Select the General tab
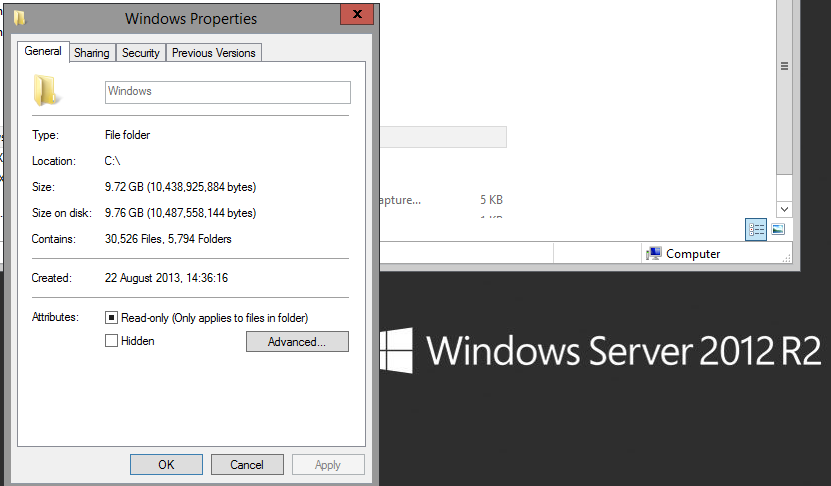 43,51
